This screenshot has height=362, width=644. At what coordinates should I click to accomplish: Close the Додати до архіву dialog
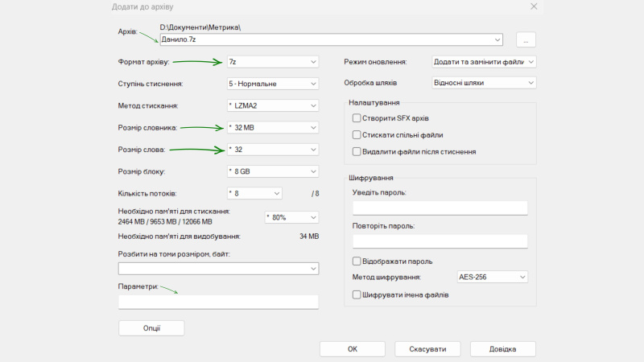pos(533,6)
